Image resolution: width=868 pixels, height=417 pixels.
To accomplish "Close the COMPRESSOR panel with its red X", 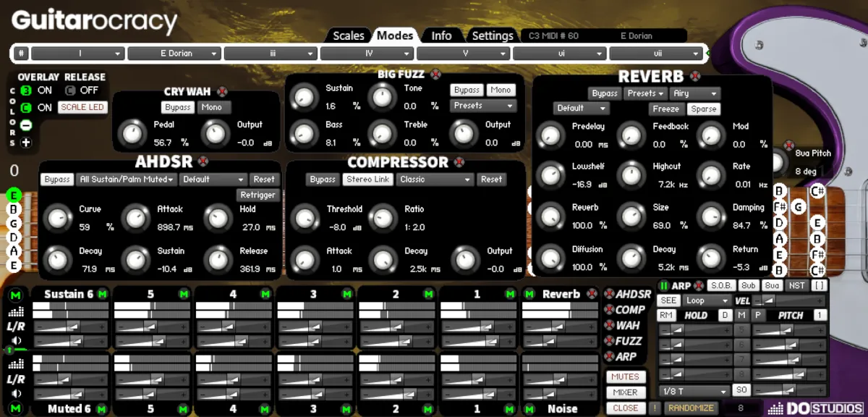I will 459,162.
